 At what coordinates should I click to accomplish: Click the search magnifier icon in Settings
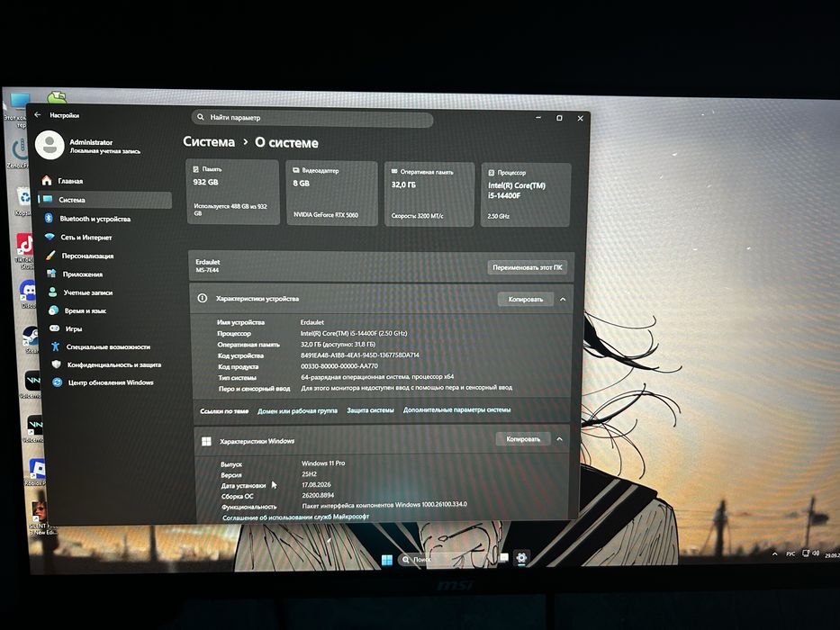click(x=201, y=117)
